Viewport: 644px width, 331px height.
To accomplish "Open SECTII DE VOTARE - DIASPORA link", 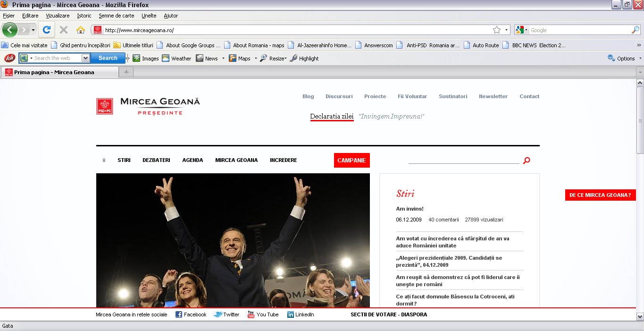I will tap(389, 314).
